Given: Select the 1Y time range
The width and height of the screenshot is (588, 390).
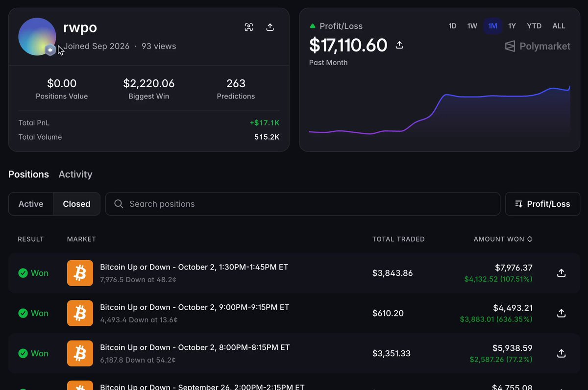Looking at the screenshot, I should coord(512,26).
